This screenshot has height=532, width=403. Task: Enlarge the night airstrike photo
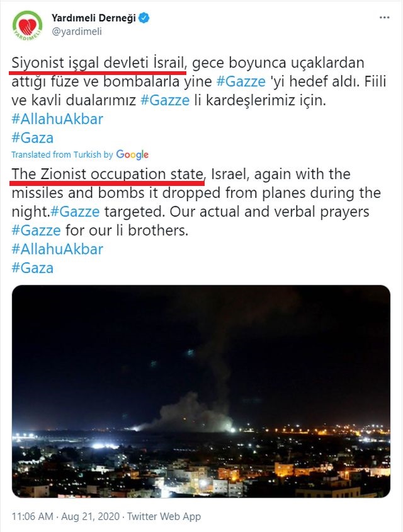201,391
